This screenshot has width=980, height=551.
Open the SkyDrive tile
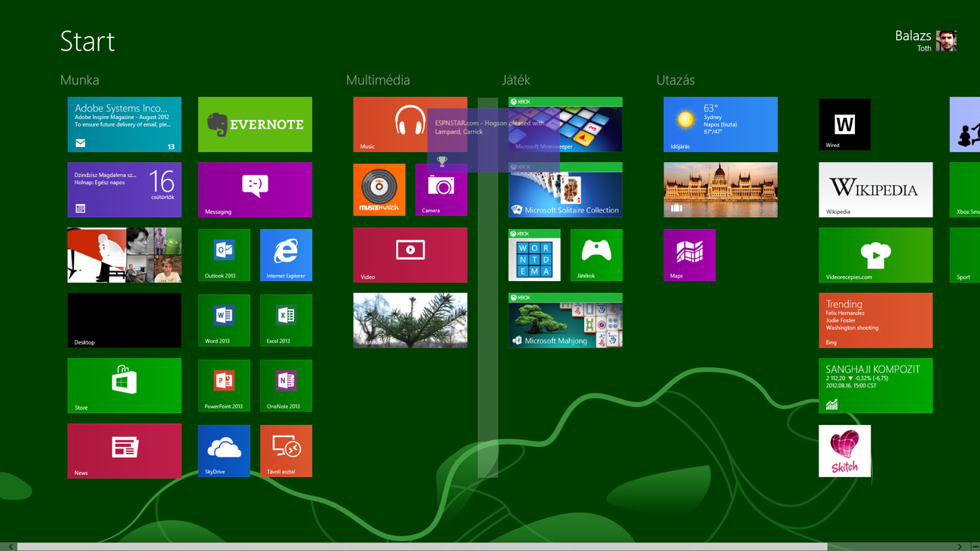pyautogui.click(x=224, y=451)
